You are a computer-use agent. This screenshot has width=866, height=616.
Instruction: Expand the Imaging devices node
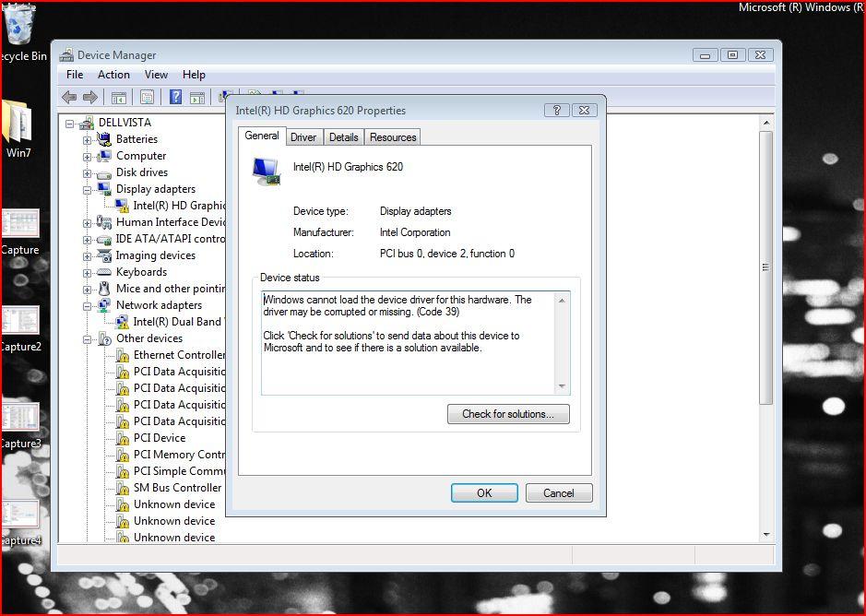[88, 256]
